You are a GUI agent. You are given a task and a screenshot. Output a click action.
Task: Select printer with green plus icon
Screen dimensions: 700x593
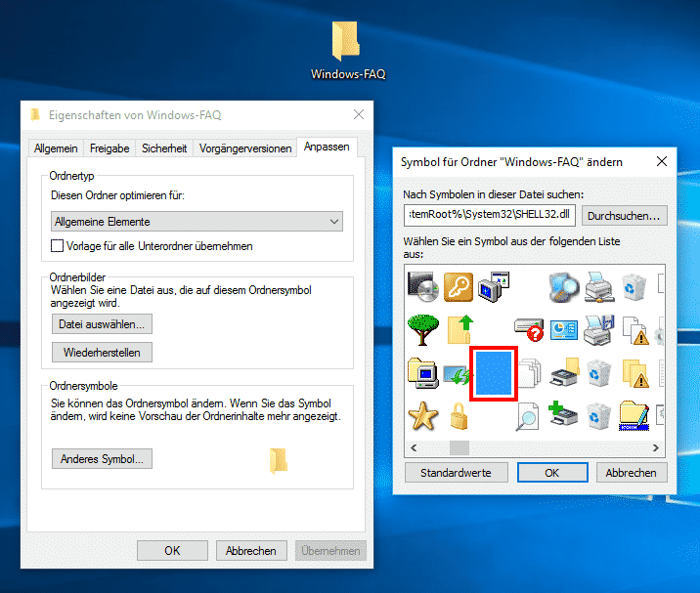click(x=563, y=413)
